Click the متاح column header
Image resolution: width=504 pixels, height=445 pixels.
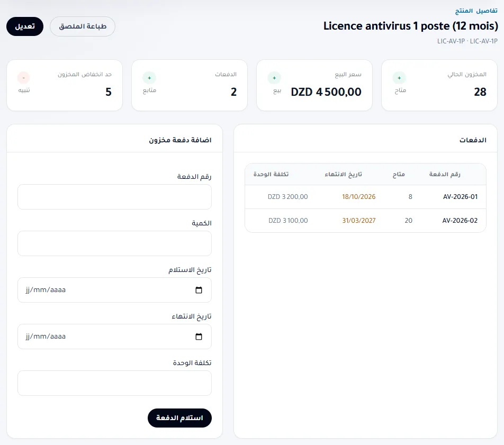[x=399, y=174]
